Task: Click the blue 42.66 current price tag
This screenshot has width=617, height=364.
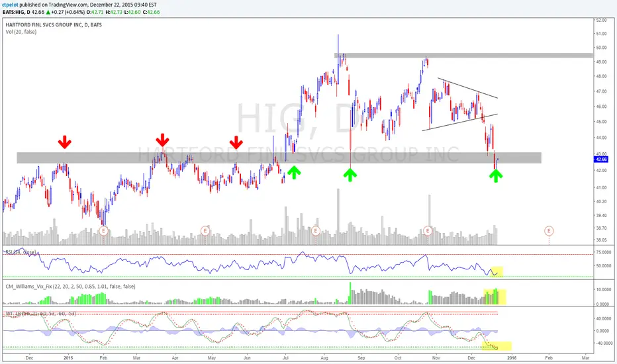Action: (x=601, y=159)
